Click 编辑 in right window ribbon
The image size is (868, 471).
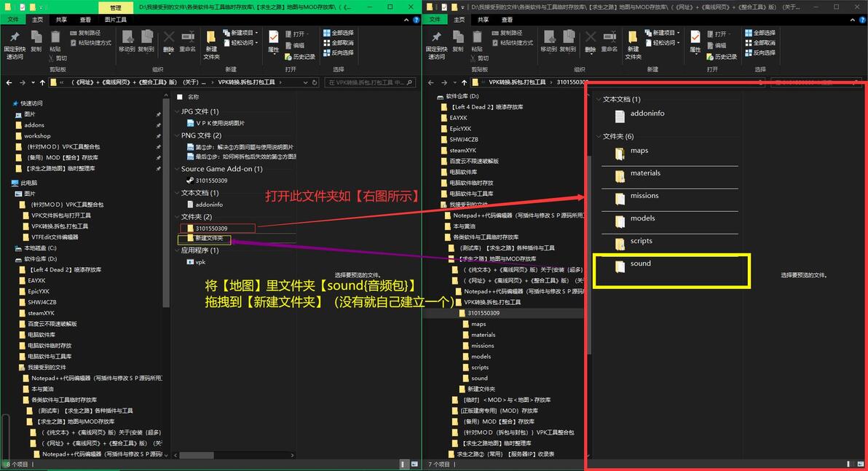[x=717, y=46]
